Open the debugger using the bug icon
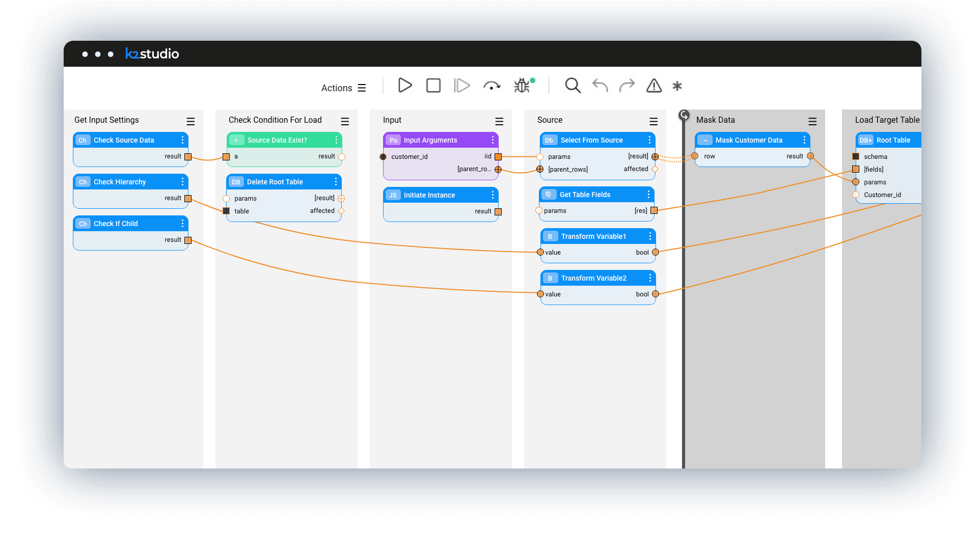980x550 pixels. [521, 87]
